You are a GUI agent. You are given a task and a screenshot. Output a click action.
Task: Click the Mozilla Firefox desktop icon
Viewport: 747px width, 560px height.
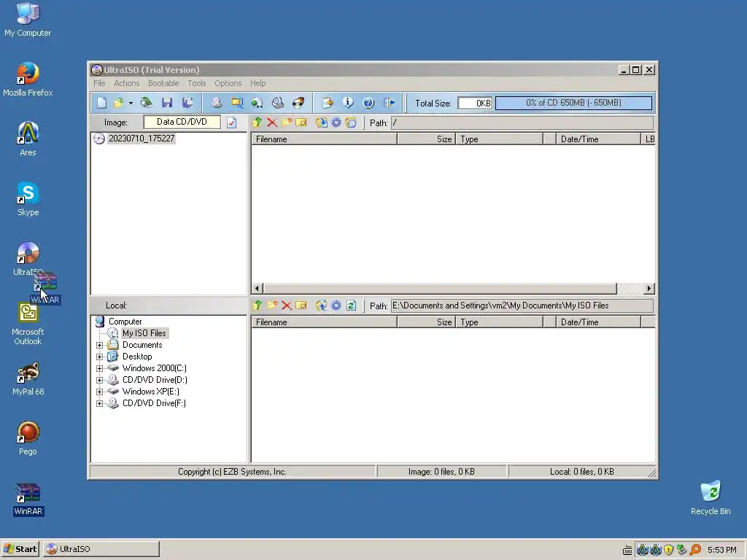tap(28, 79)
